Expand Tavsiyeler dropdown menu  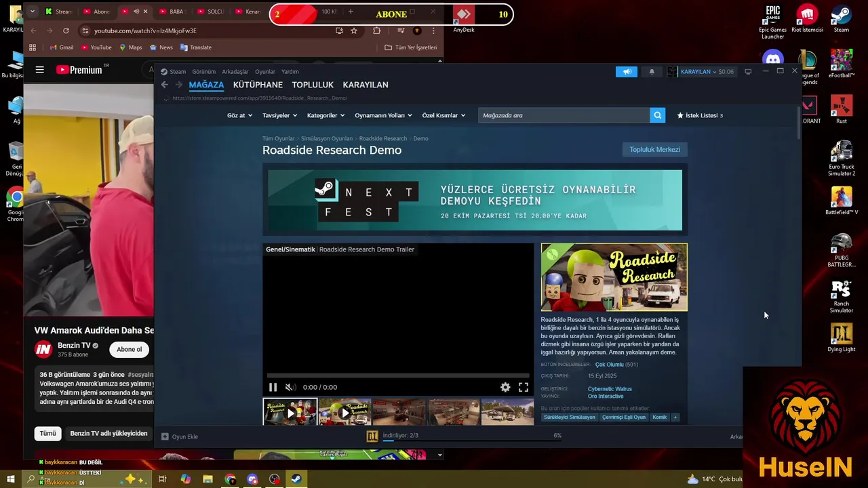pyautogui.click(x=279, y=115)
